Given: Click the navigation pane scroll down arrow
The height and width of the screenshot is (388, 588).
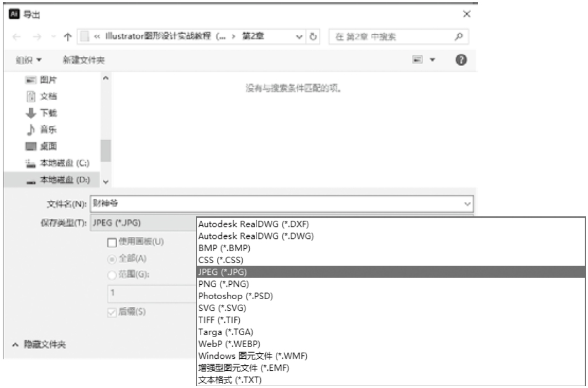Looking at the screenshot, I should (x=106, y=182).
